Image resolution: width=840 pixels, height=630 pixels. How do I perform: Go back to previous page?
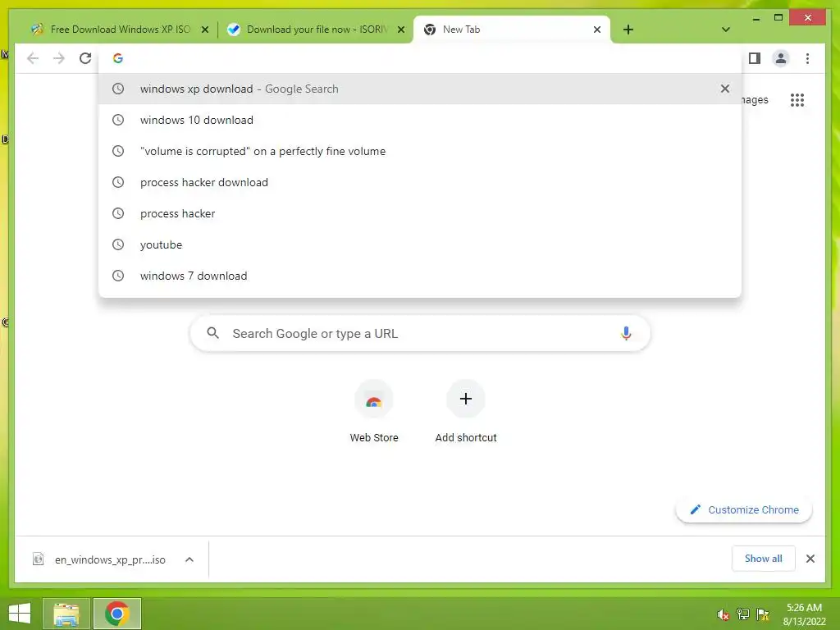pyautogui.click(x=33, y=58)
